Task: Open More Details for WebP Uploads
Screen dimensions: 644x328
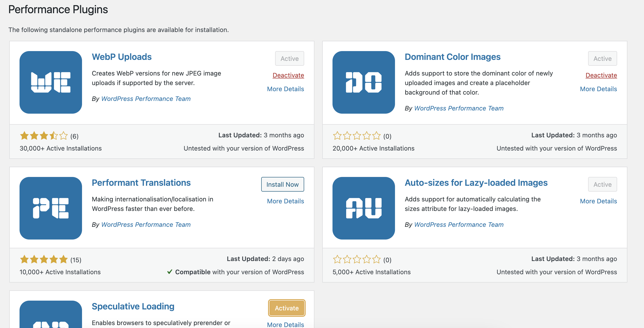Action: click(x=285, y=89)
